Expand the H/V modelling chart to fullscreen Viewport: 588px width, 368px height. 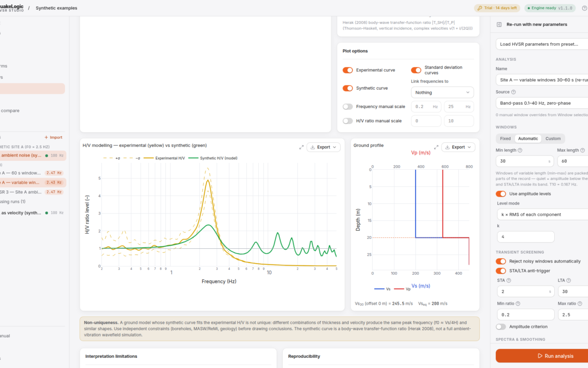pyautogui.click(x=301, y=147)
